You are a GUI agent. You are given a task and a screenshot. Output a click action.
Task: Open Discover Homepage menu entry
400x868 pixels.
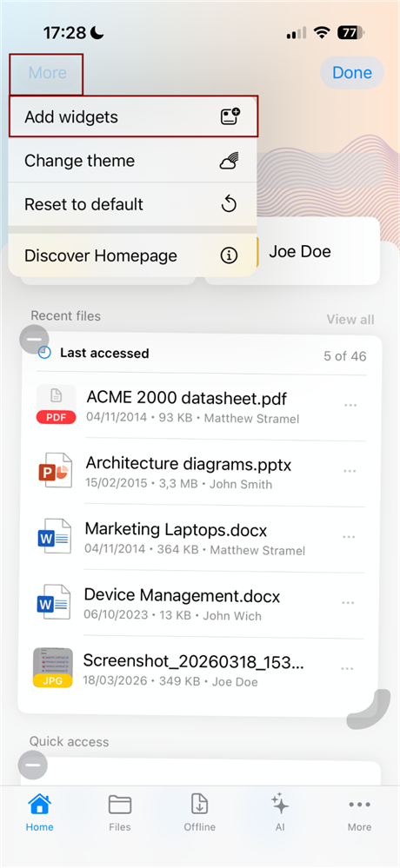(x=133, y=255)
